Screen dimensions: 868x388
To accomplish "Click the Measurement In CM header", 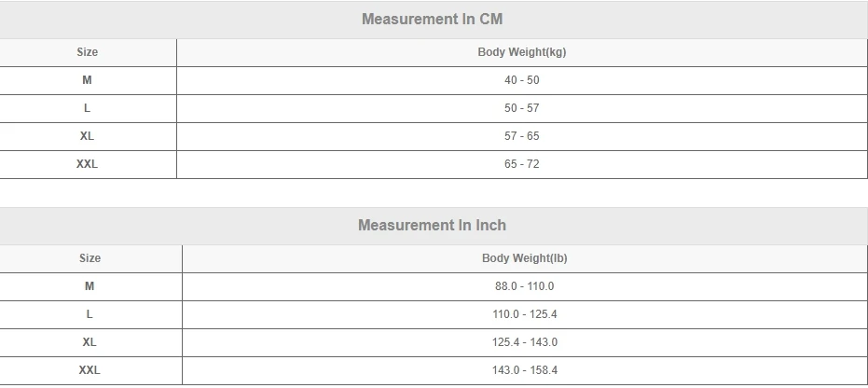I will click(x=433, y=19).
